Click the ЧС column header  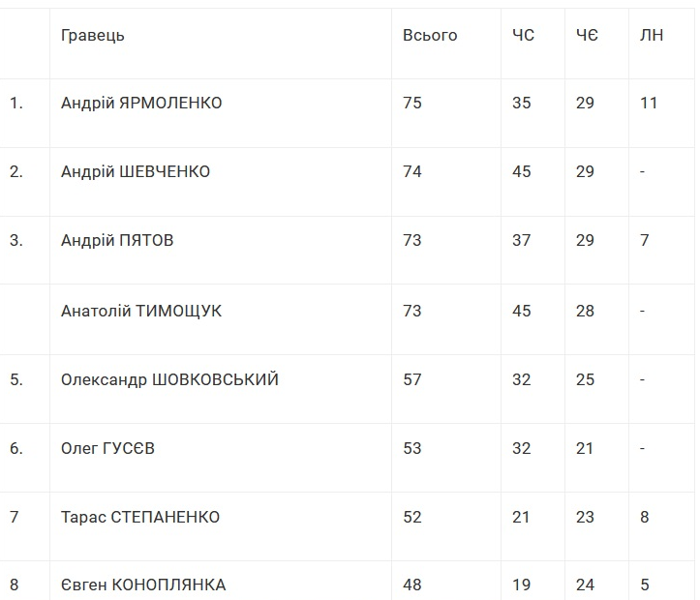pyautogui.click(x=523, y=36)
